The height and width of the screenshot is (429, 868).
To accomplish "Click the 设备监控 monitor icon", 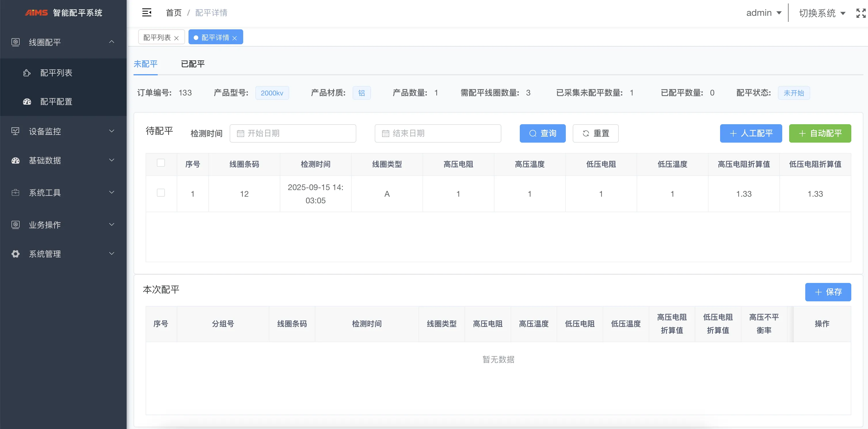I will 16,131.
